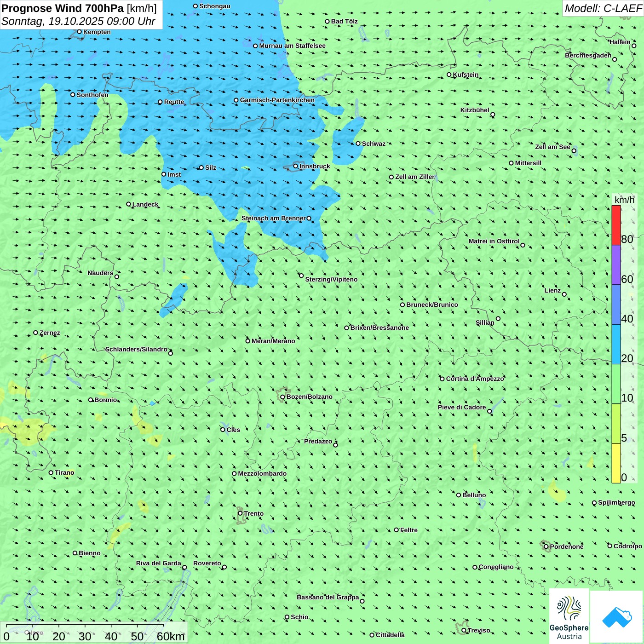
Task: Click the 'Brixen/Bressanone' label
Action: (x=379, y=328)
